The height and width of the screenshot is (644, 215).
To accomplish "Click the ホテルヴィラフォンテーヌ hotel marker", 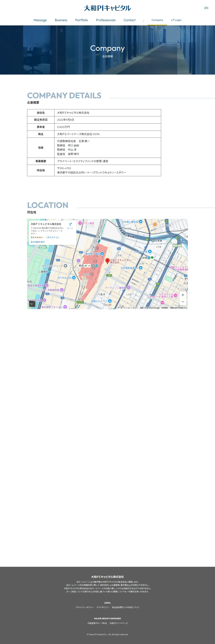I will [x=175, y=295].
